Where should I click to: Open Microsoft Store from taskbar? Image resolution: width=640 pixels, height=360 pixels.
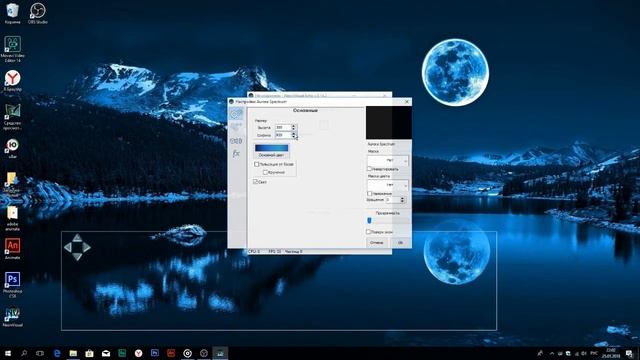[x=89, y=353]
